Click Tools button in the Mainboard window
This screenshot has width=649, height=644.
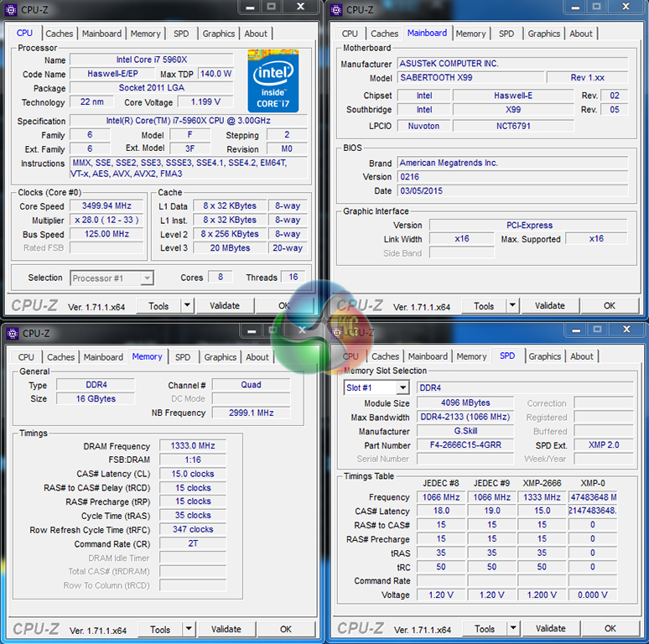pos(484,306)
